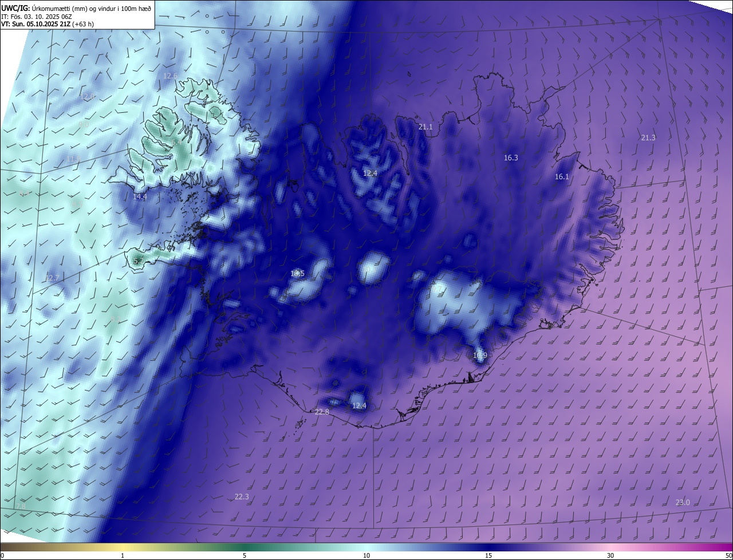The width and height of the screenshot is (733, 560).
Task: Click the 22.3 value label
Action: point(242,496)
